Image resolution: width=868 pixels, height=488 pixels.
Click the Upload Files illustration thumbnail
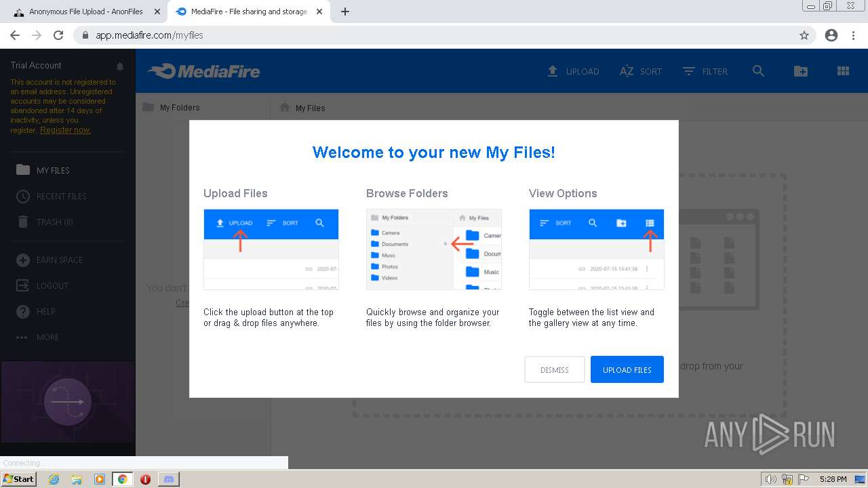point(271,249)
